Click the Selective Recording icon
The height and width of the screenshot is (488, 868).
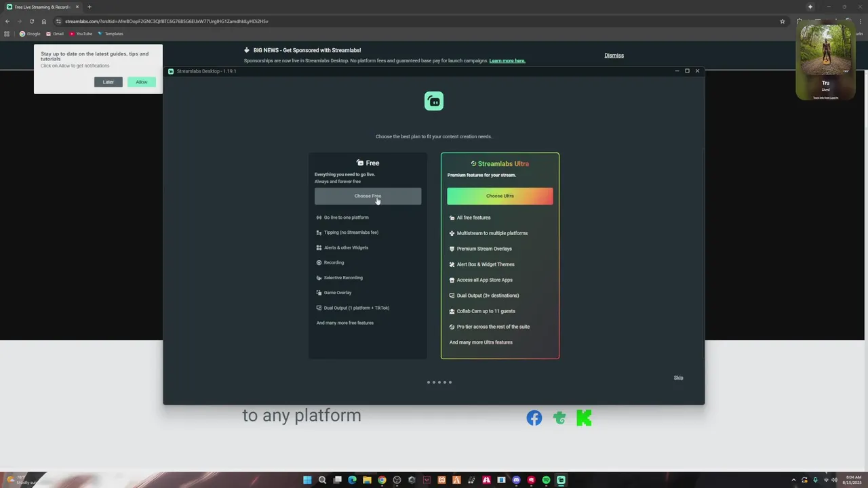pos(319,278)
